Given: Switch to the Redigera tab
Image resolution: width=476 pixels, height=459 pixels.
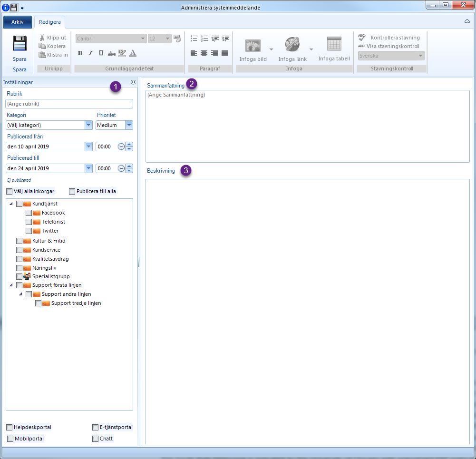Looking at the screenshot, I should 50,22.
